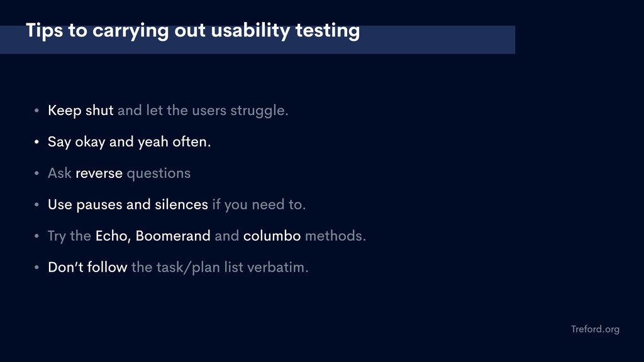
Task: Click the phrase 'if you need to.'
Action: (258, 204)
